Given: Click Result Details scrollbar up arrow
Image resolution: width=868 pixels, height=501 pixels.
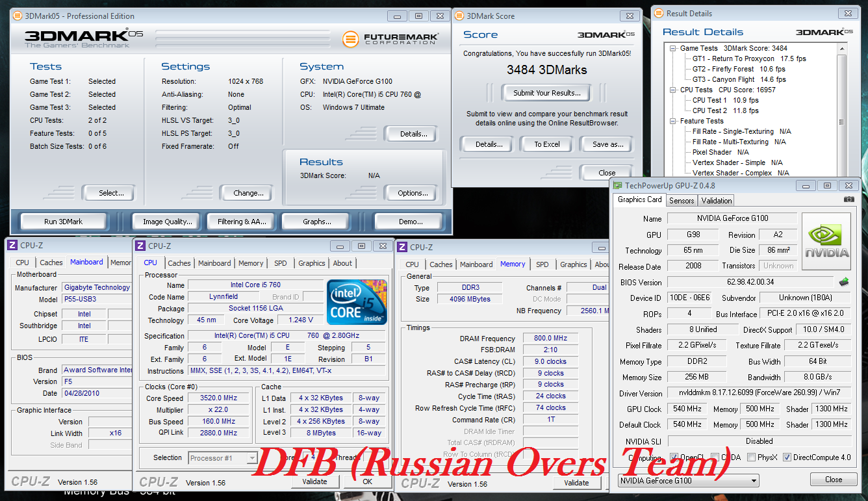Looking at the screenshot, I should tap(843, 49).
